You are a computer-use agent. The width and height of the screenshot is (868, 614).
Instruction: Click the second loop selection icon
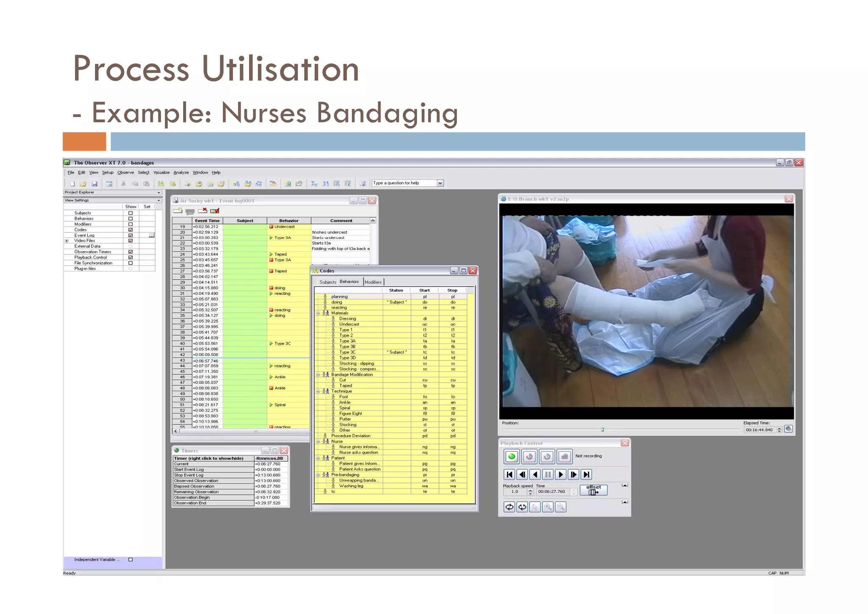[522, 507]
